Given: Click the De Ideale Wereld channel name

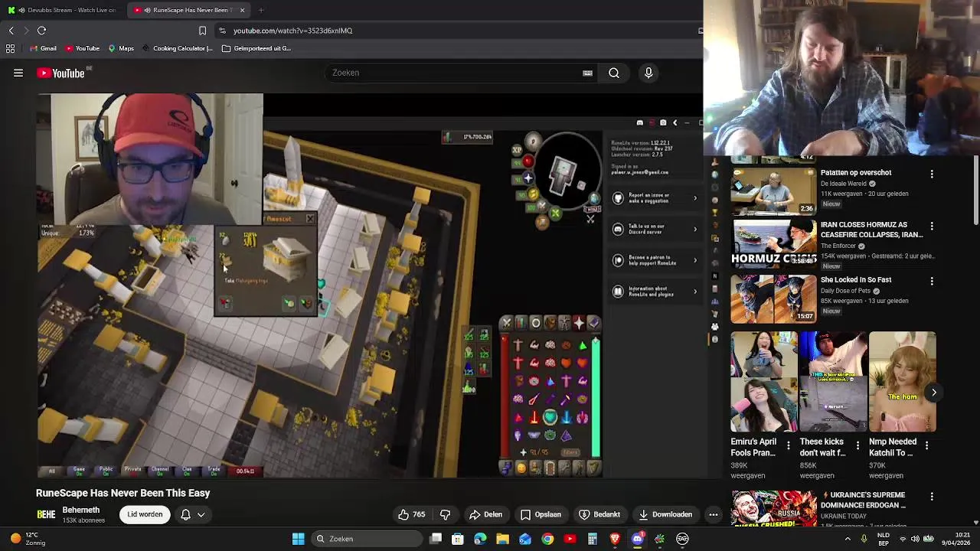Looking at the screenshot, I should pos(844,184).
